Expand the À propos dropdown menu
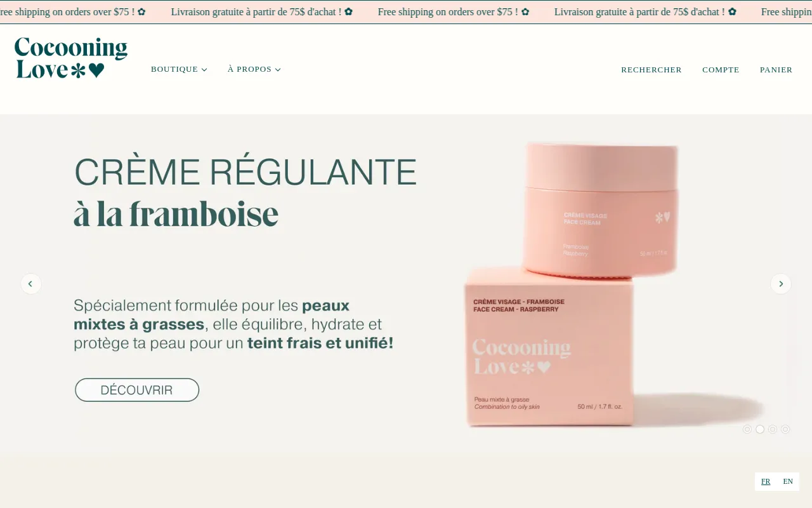This screenshot has width=812, height=508. point(254,69)
